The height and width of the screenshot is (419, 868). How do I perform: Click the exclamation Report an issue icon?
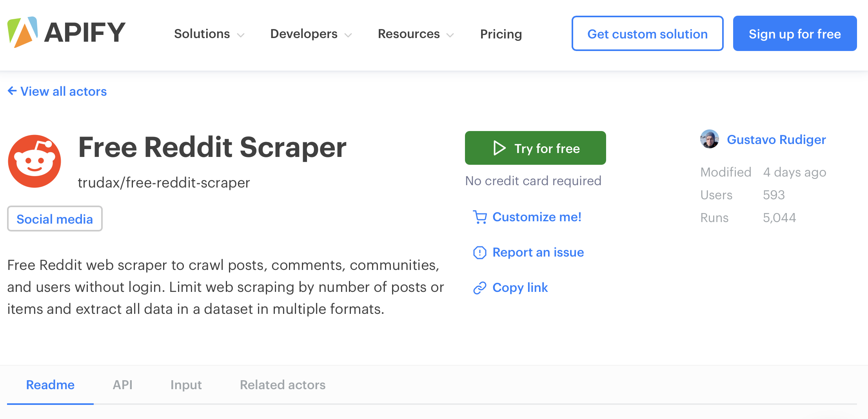480,252
